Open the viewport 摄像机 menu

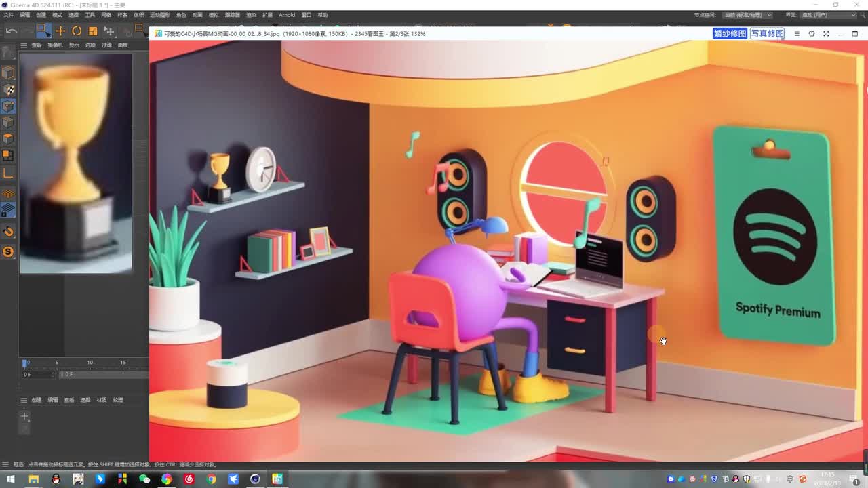point(55,45)
